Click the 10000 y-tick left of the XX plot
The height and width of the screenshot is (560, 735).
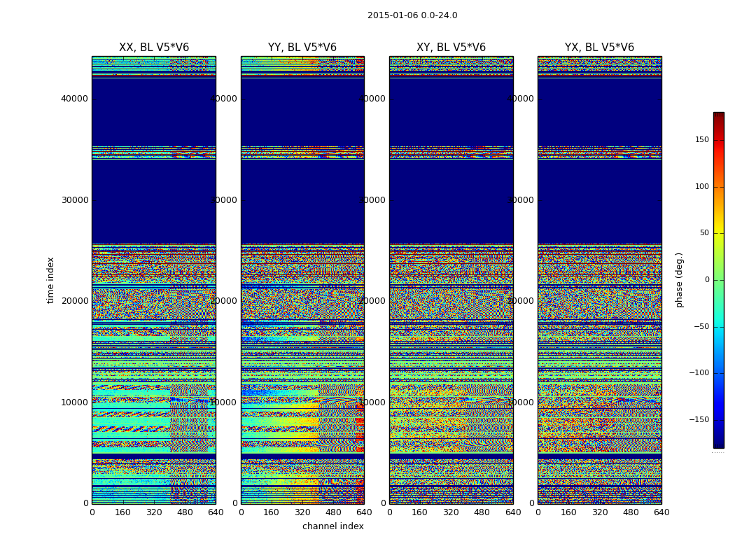(74, 402)
